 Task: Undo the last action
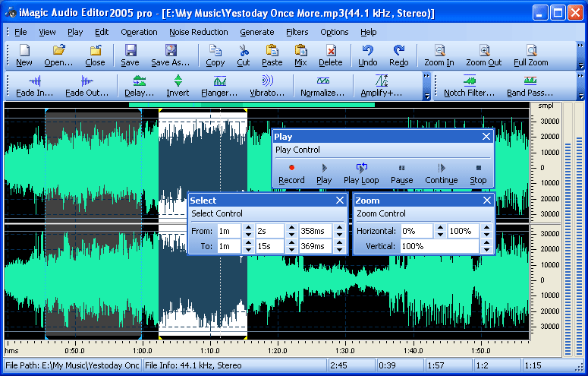click(368, 55)
